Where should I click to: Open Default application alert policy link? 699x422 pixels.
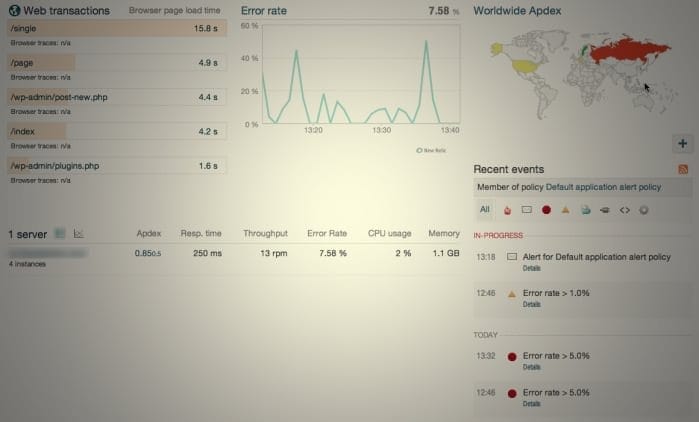tap(603, 187)
